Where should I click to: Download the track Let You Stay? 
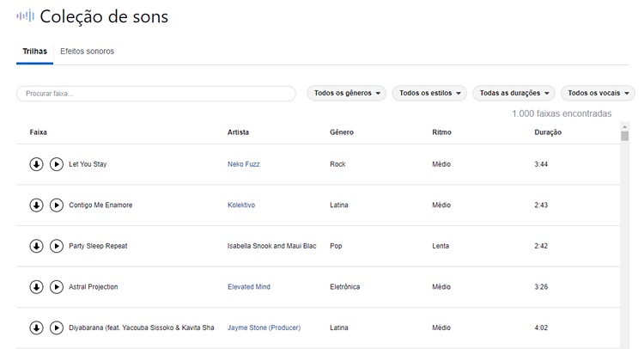36,164
